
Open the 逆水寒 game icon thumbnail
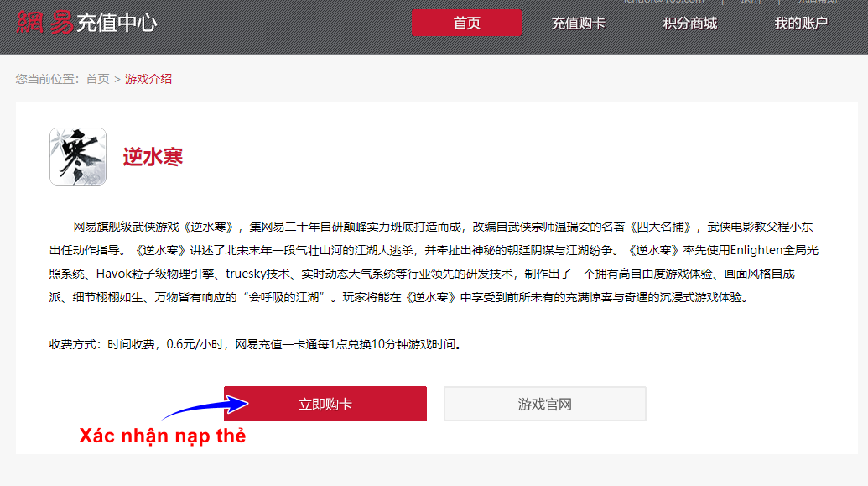[x=78, y=156]
